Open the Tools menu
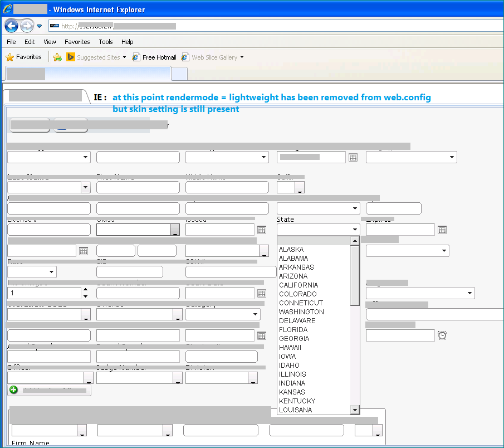This screenshot has height=448, width=504. [x=106, y=42]
